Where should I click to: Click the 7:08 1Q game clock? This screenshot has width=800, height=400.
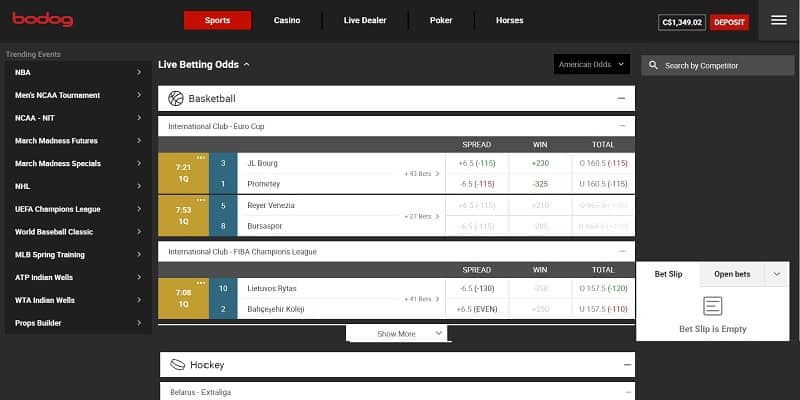coord(183,298)
